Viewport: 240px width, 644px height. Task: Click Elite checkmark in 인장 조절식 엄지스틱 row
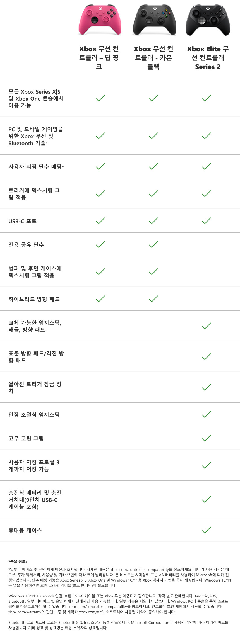[207, 414]
